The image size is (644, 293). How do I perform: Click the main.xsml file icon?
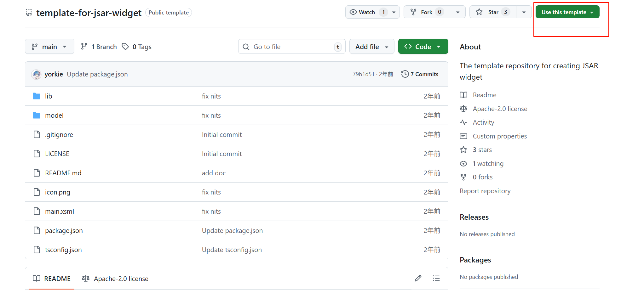(x=37, y=211)
